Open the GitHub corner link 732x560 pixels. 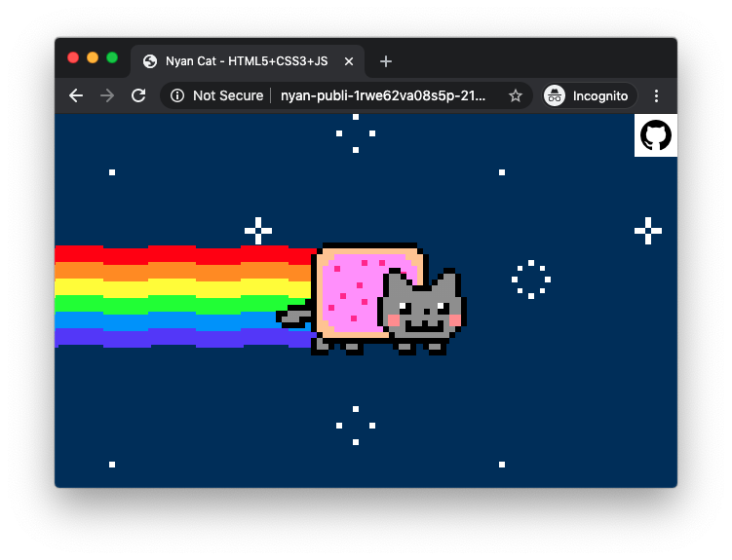click(655, 135)
